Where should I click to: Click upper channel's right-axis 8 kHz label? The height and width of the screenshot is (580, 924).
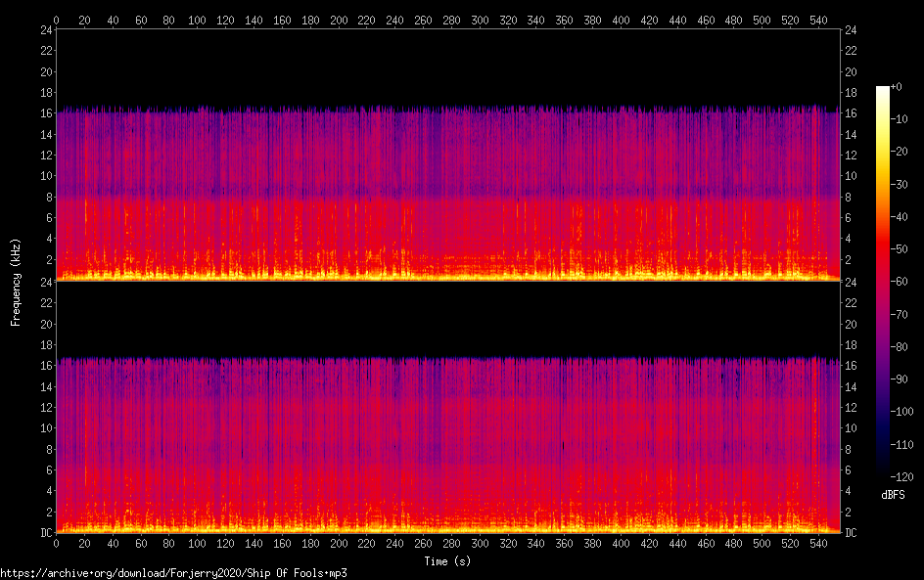850,198
